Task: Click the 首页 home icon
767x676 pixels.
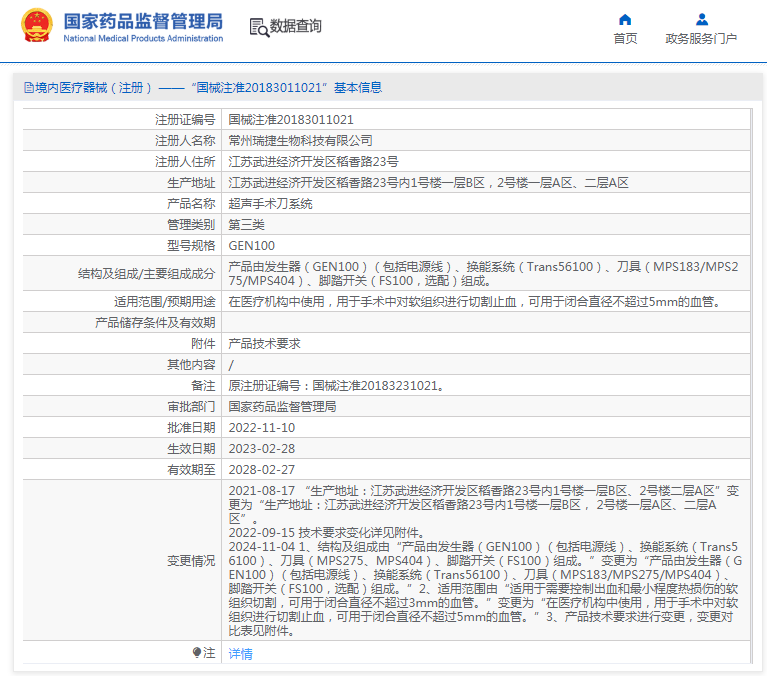Action: click(x=625, y=20)
